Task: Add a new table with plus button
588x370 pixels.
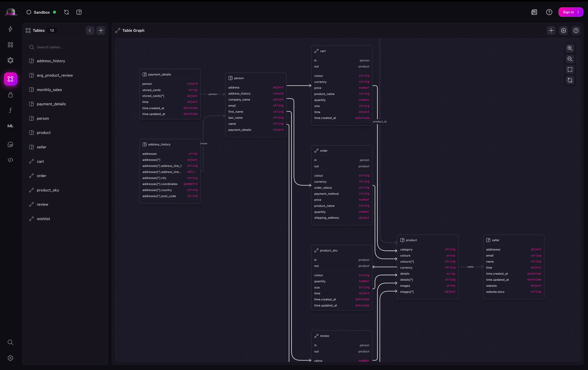Action: pos(101,31)
